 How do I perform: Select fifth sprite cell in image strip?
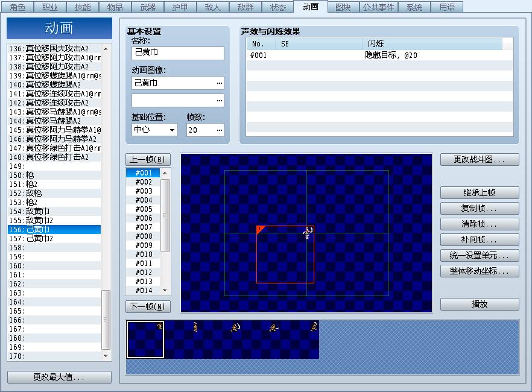(x=300, y=340)
